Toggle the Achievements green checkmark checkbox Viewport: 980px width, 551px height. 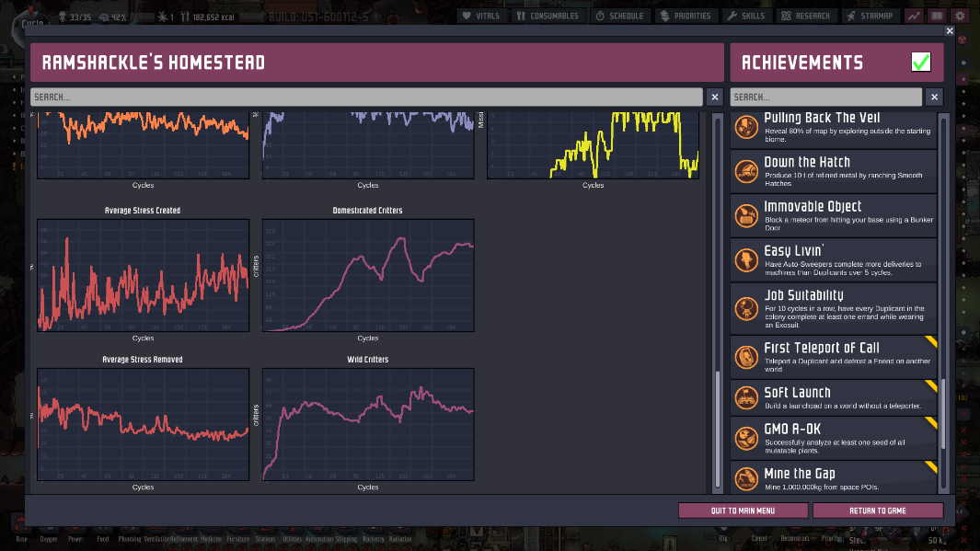[921, 62]
